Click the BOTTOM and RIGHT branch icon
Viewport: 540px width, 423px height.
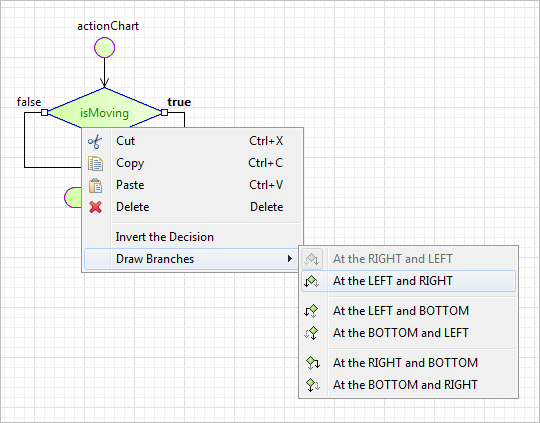coord(313,385)
